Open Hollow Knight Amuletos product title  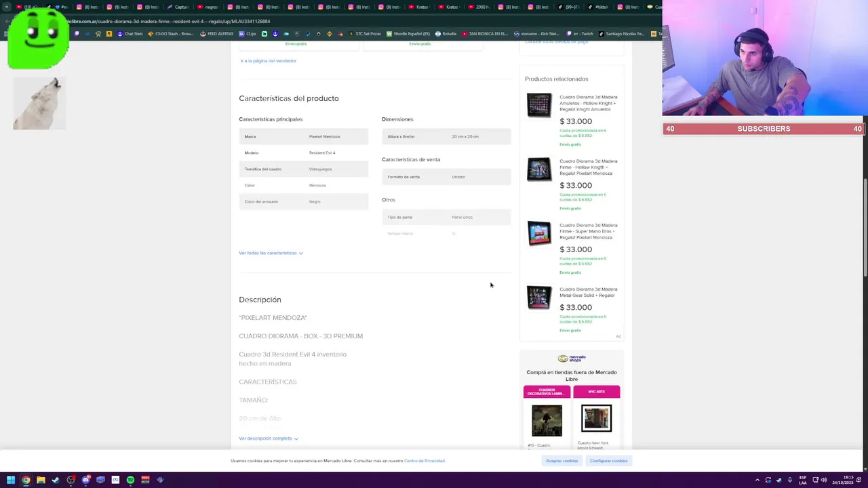(x=588, y=103)
